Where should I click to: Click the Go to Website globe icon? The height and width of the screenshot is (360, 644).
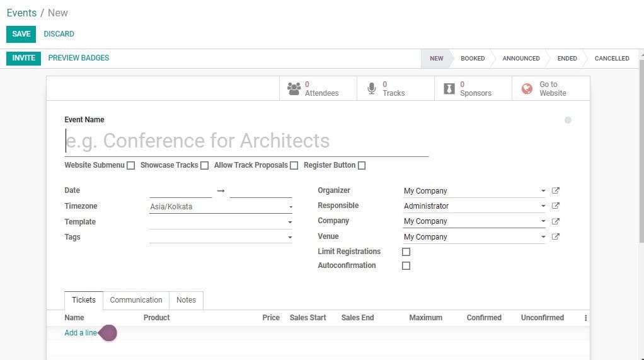pos(527,88)
